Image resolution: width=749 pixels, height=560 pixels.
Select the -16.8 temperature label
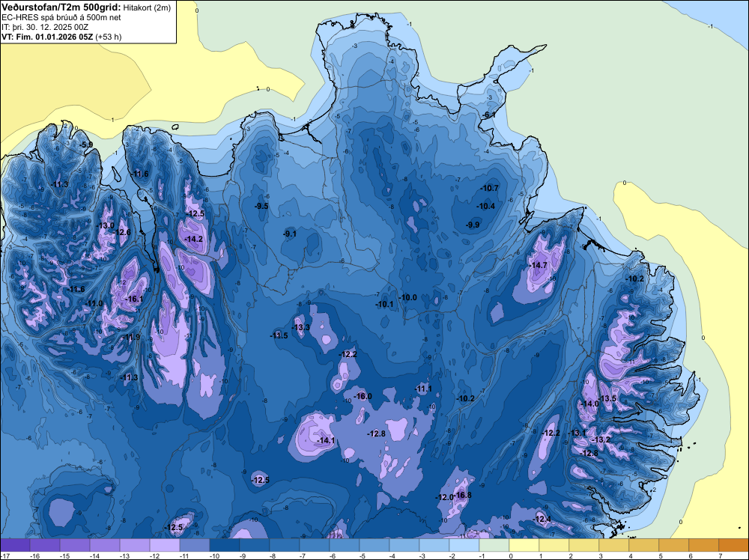(463, 495)
